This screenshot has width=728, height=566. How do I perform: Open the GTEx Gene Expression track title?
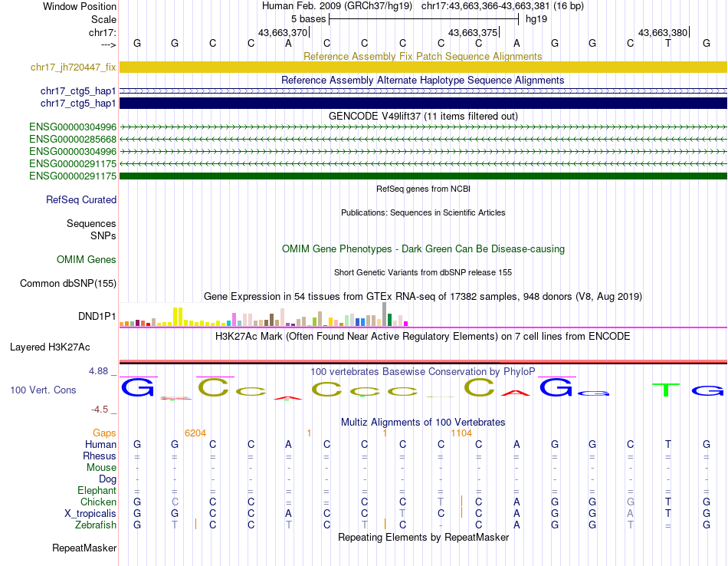(x=423, y=297)
